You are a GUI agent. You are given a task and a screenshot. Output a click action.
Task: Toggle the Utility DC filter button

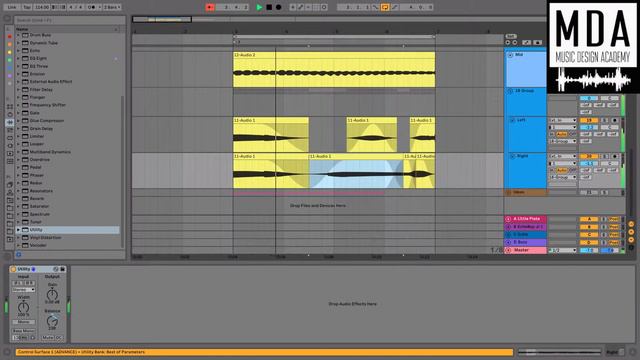(59, 338)
